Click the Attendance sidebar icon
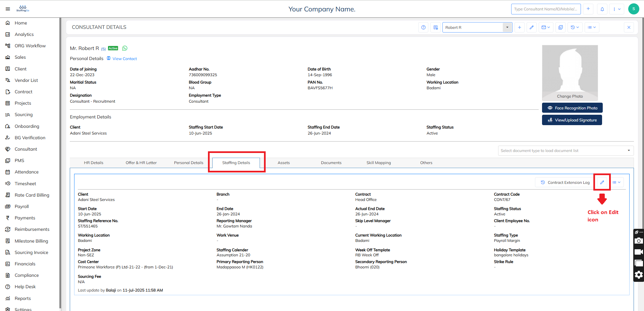Viewport: 644px width, 311px height. tap(8, 172)
